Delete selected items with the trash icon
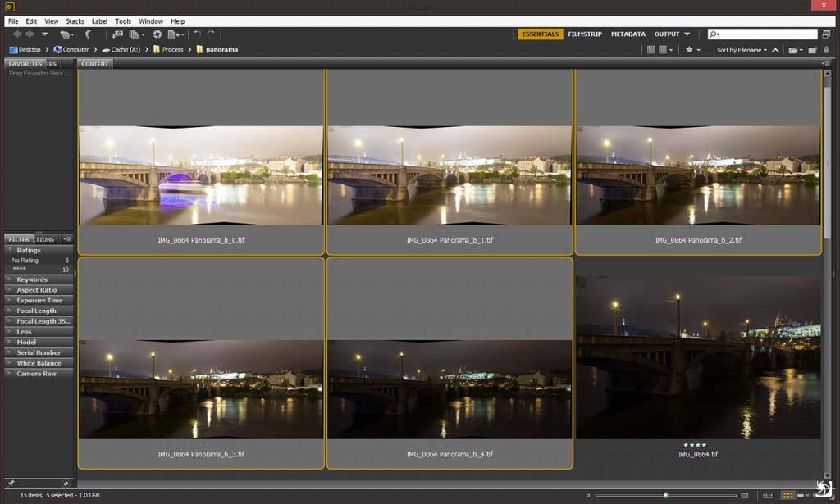840x504 pixels. point(826,49)
